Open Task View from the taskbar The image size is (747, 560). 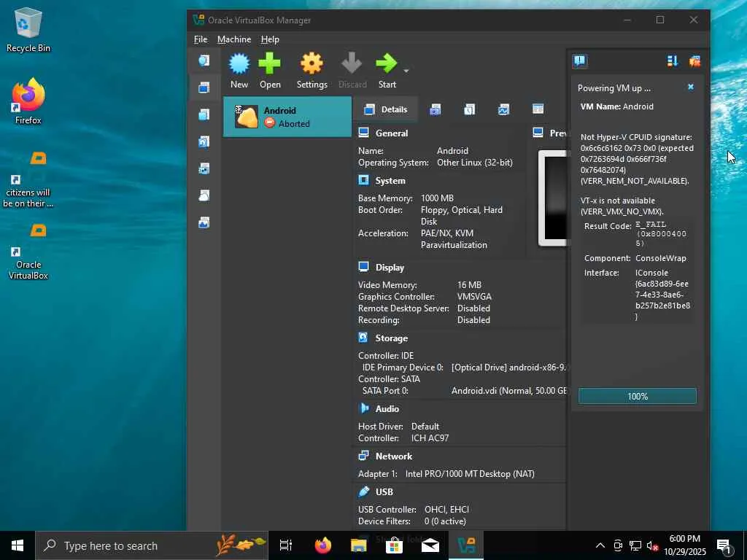click(x=286, y=545)
